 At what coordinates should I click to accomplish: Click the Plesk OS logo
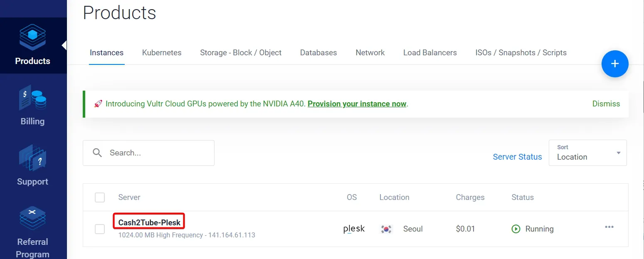354,229
